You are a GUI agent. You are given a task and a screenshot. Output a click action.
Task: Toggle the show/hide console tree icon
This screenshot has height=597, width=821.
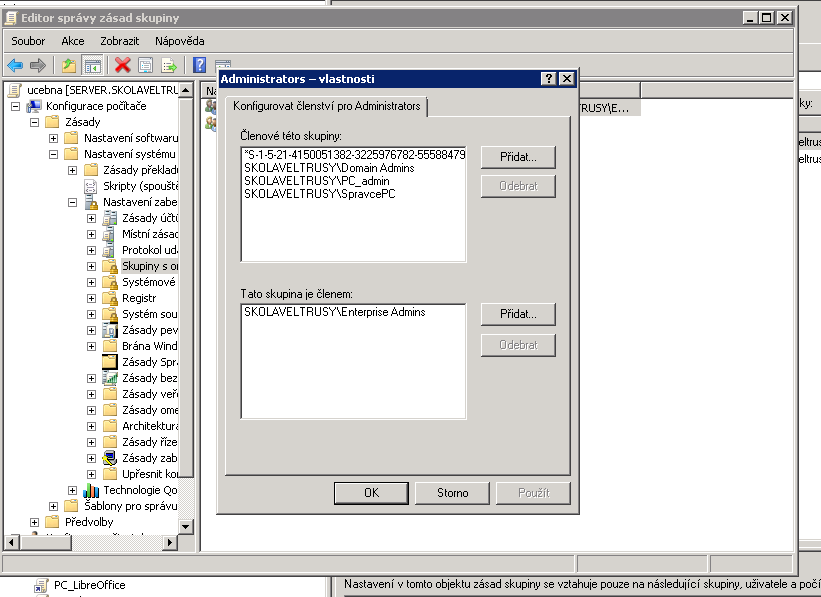pos(92,65)
